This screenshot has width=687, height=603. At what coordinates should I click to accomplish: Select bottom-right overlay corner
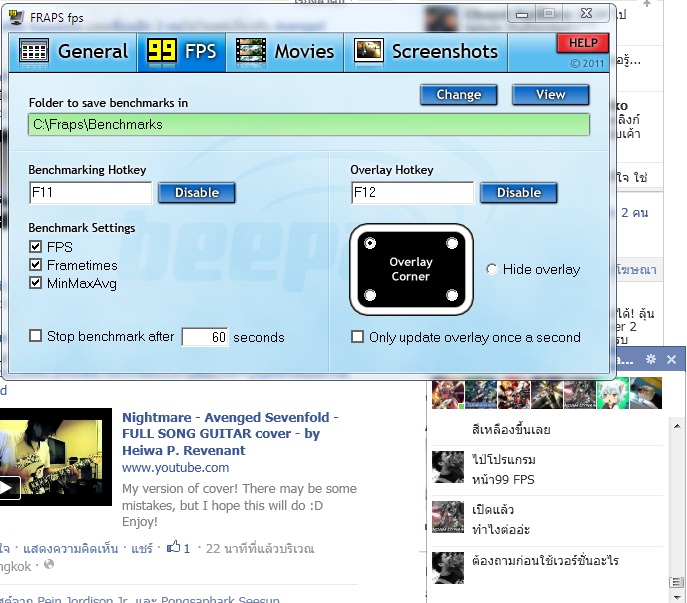tap(452, 295)
